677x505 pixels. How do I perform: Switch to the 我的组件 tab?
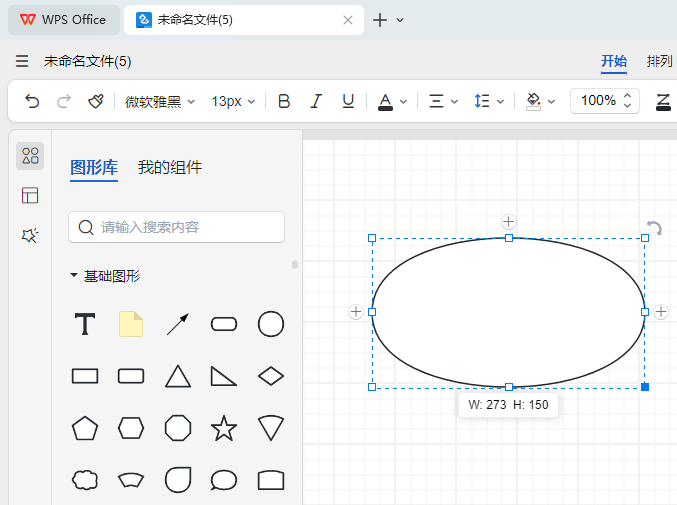pyautogui.click(x=170, y=167)
